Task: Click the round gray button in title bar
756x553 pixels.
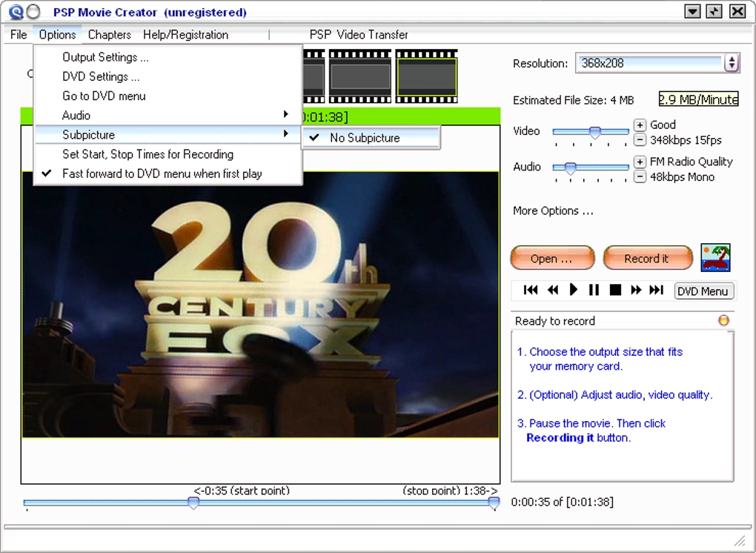Action: (33, 12)
